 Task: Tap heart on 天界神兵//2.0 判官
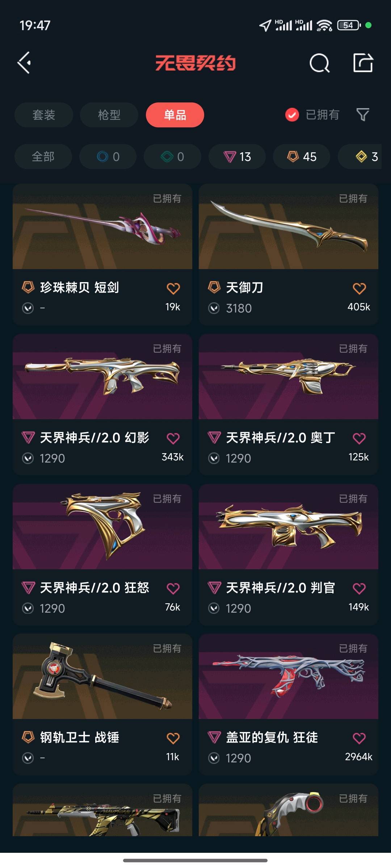point(359,588)
